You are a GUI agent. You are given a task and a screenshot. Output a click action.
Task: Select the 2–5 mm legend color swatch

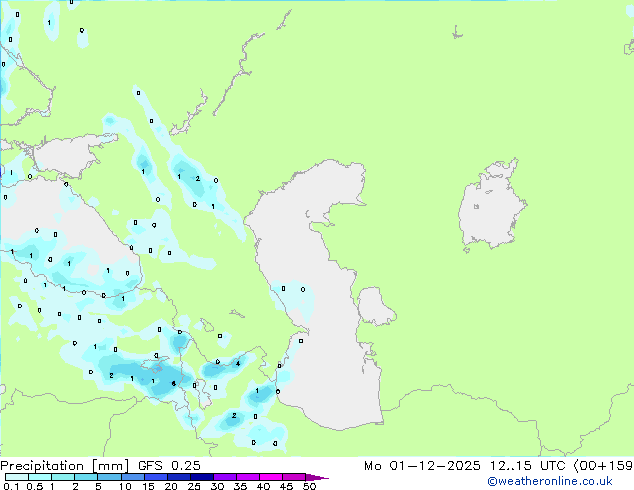click(x=87, y=477)
